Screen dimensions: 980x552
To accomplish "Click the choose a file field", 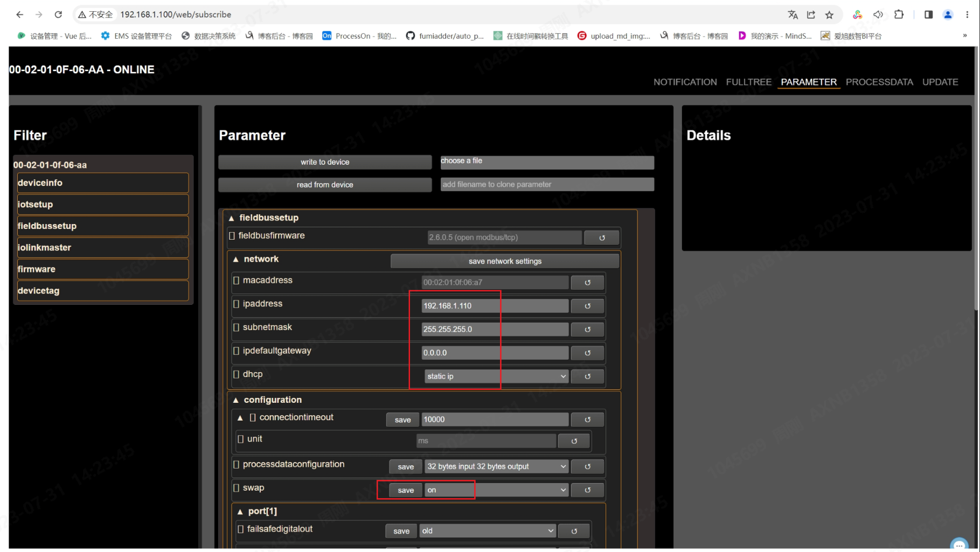I will pos(547,162).
